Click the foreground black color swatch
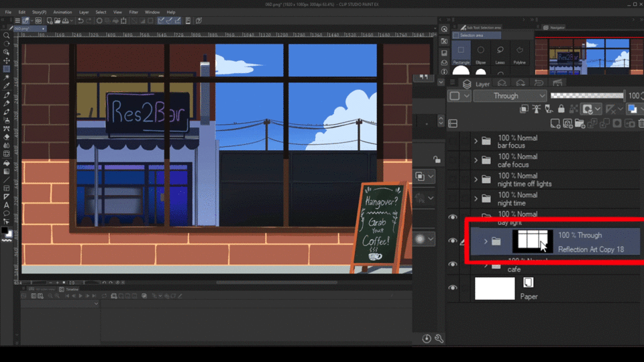The width and height of the screenshot is (644, 362). (x=5, y=230)
